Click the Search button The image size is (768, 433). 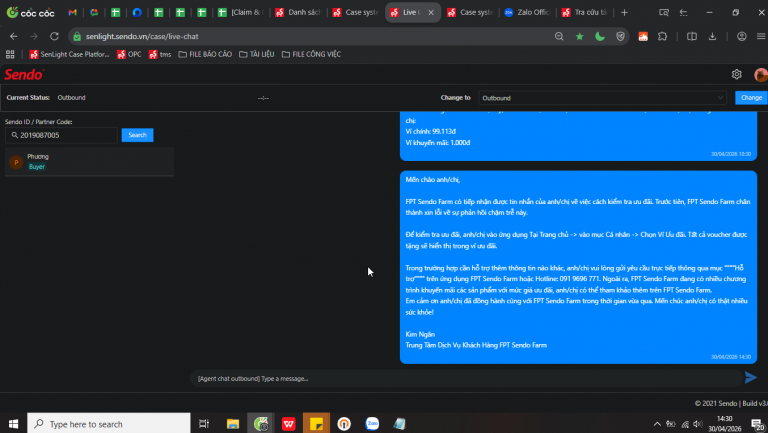pyautogui.click(x=138, y=135)
